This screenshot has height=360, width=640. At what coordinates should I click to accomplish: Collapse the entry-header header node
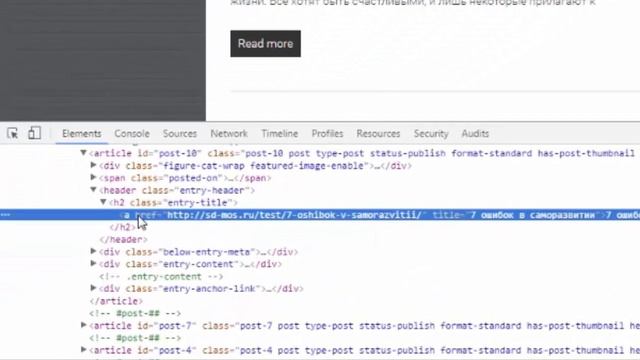(x=93, y=190)
